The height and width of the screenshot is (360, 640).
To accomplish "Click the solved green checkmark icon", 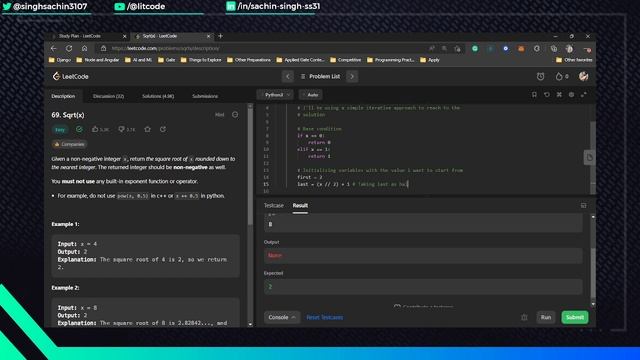I will click(x=79, y=129).
